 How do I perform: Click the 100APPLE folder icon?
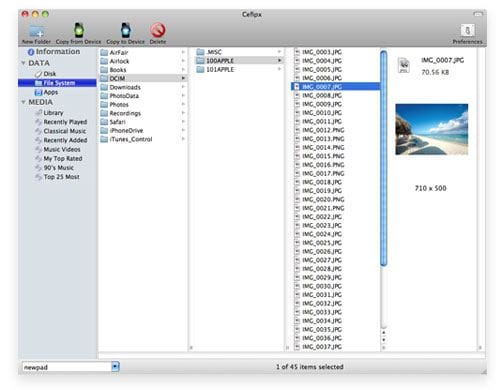200,61
